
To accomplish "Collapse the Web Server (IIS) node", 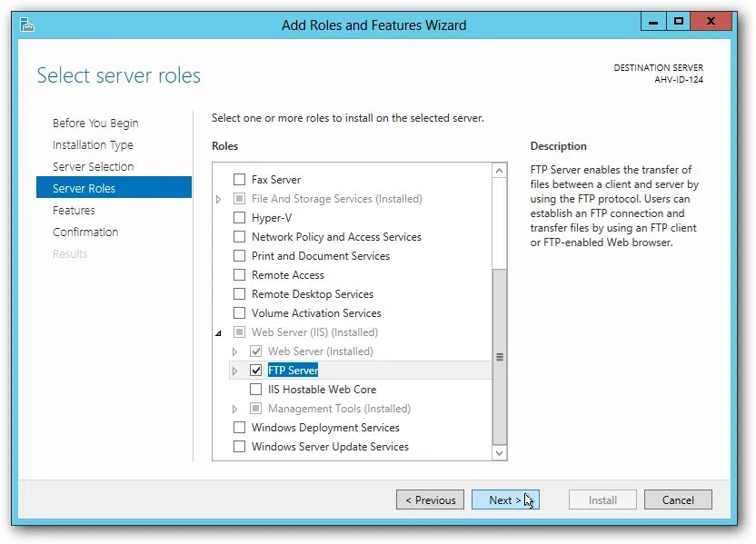I will [x=218, y=332].
